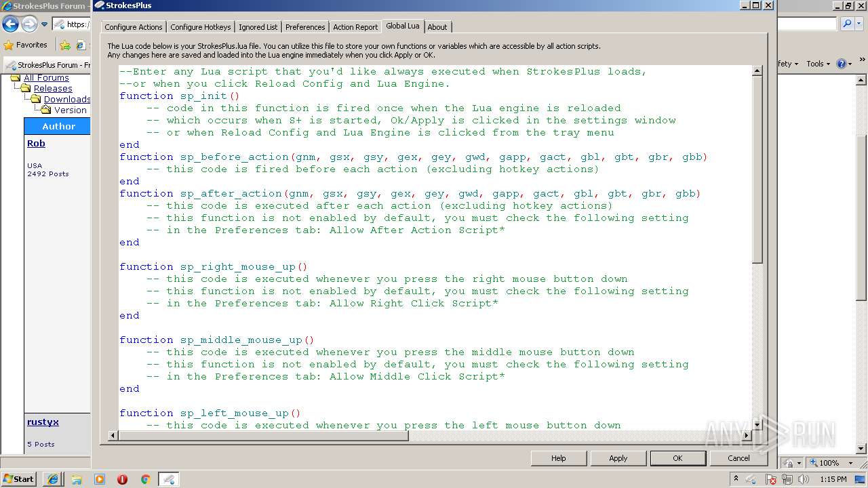Open the media player taskbar icon
Viewport: 868px width, 488px height.
[100, 479]
